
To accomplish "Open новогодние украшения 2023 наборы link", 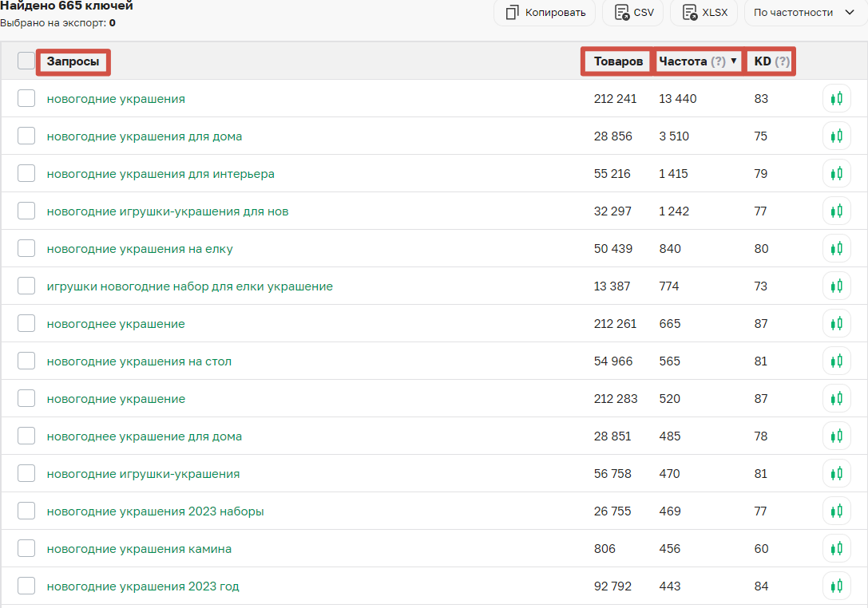I will coord(156,511).
